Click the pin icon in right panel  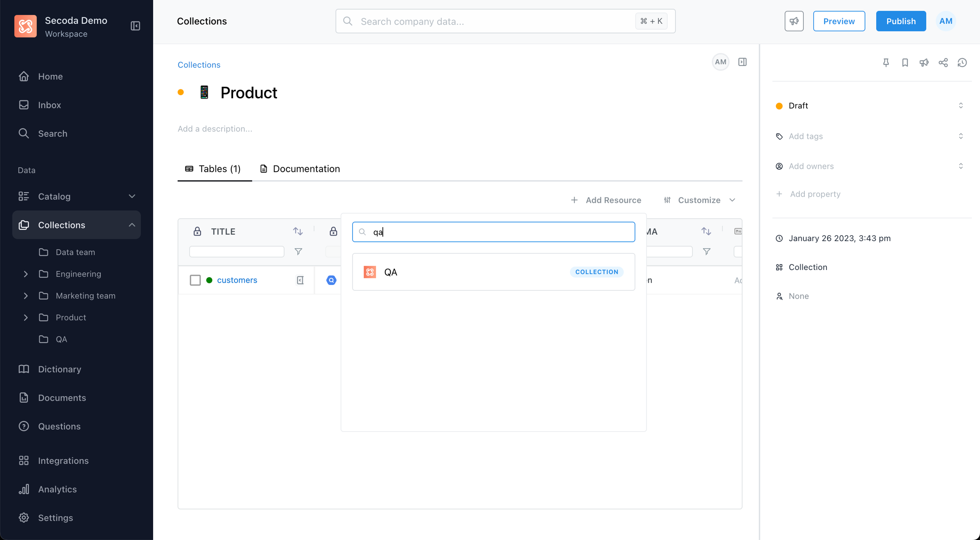(886, 63)
